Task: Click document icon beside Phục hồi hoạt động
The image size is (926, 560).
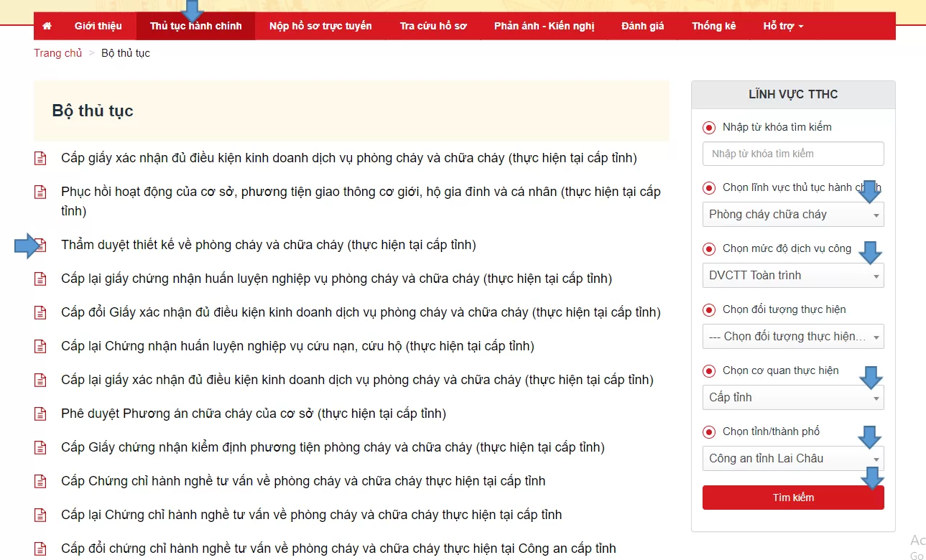Action: (40, 192)
